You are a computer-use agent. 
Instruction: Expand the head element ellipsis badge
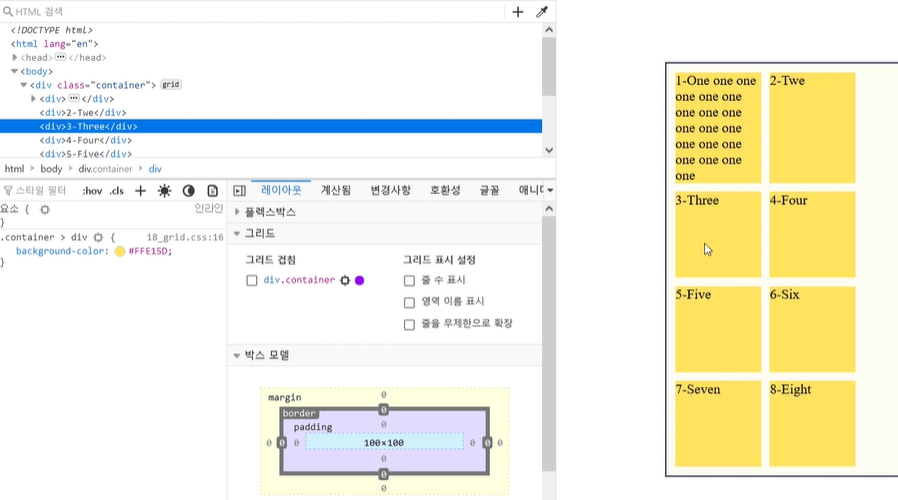[61, 57]
